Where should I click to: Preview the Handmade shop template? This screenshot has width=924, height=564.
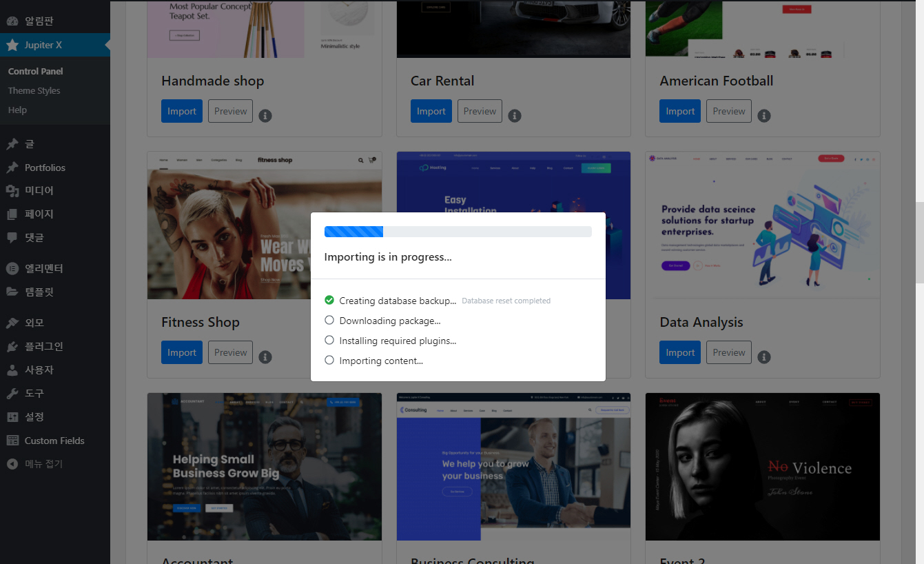[230, 111]
